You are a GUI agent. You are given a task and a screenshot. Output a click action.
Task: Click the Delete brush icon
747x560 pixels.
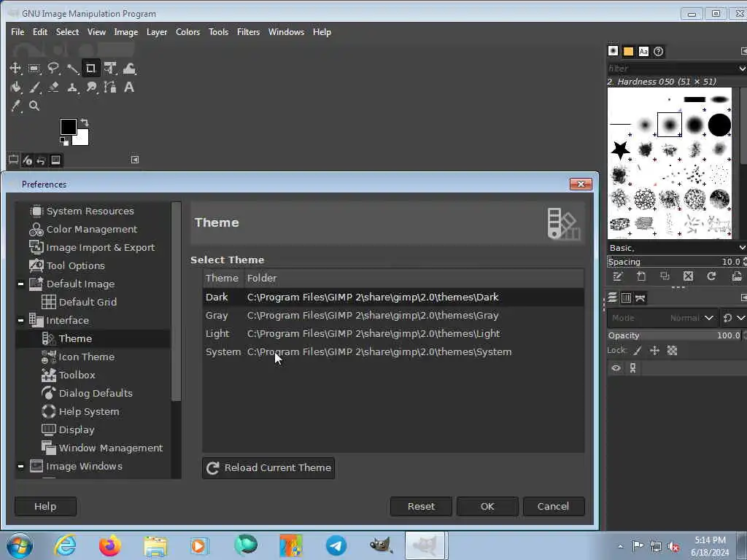tap(688, 276)
